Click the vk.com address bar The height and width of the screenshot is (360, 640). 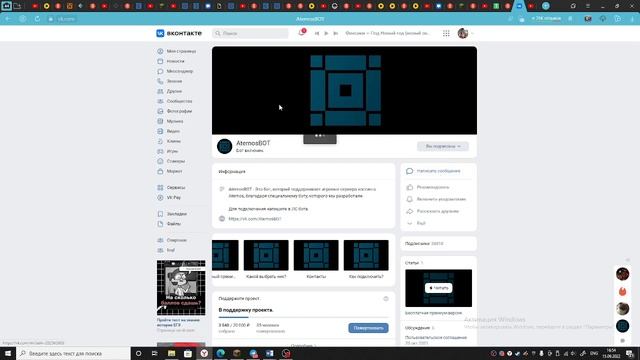[62, 19]
